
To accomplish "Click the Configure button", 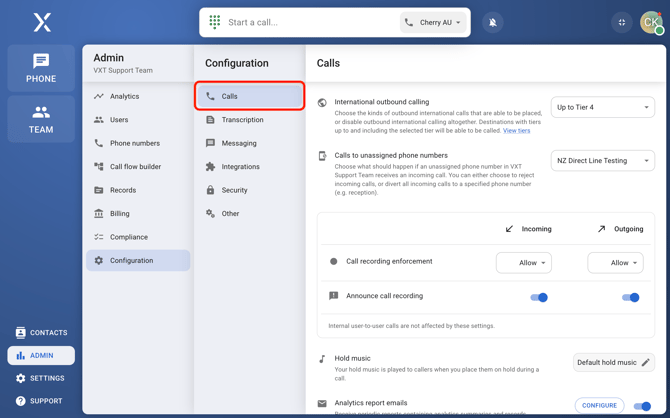I will point(599,405).
